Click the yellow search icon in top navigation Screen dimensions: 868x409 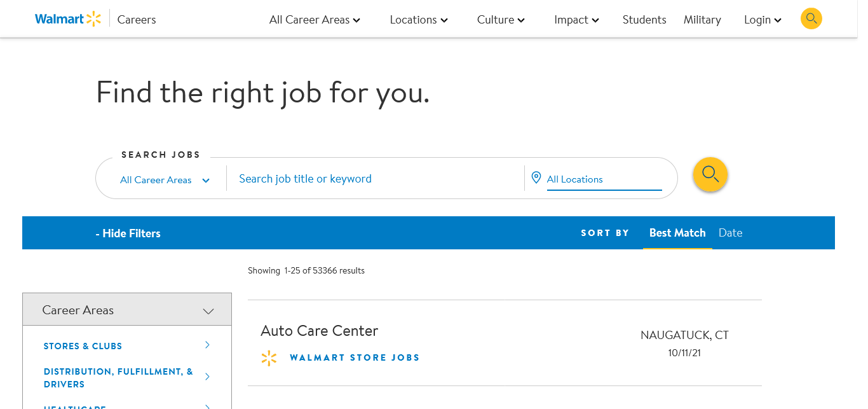(x=811, y=18)
